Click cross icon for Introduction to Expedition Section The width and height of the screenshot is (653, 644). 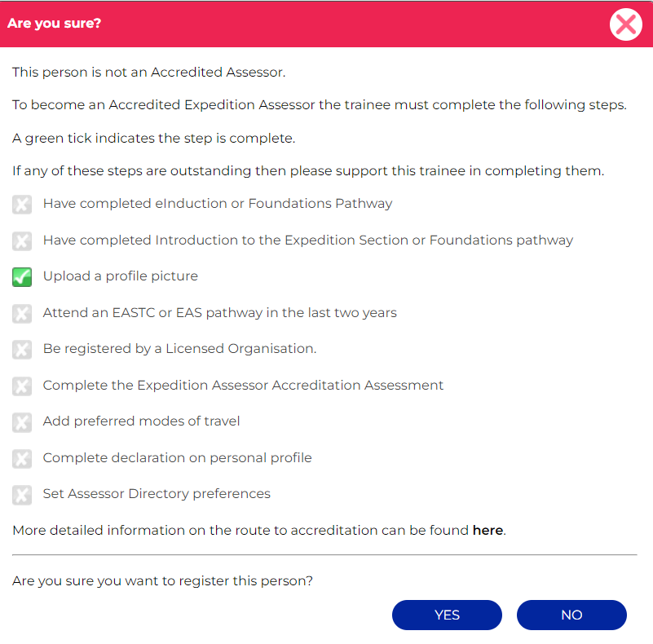click(x=22, y=241)
